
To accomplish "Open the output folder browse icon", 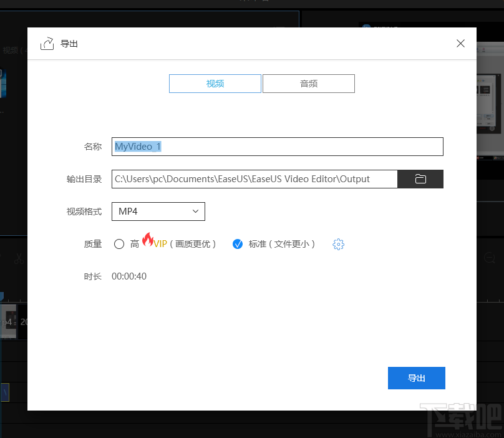I will [x=420, y=179].
